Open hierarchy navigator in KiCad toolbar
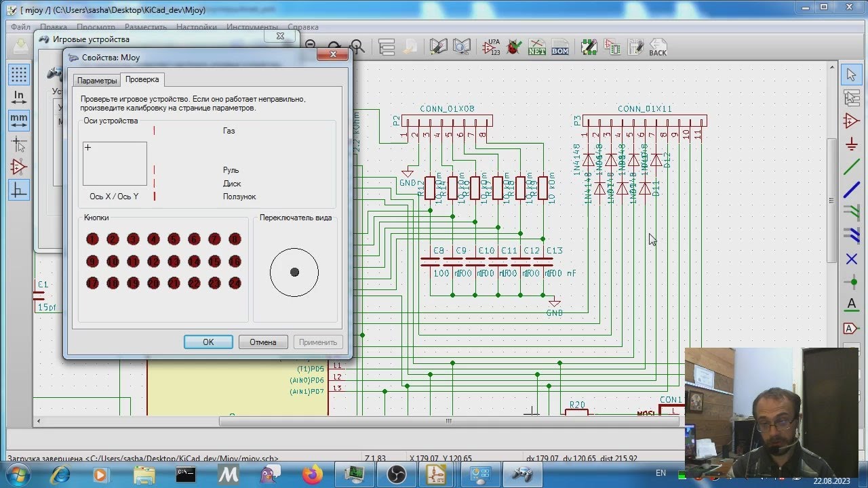The image size is (868, 488). [387, 47]
